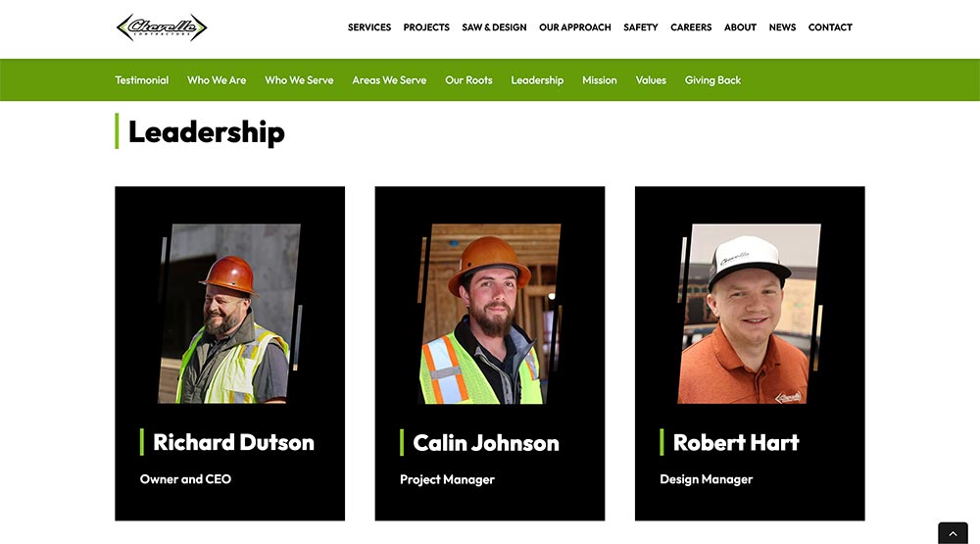The image size is (980, 544).
Task: Open the Contact page
Action: click(830, 27)
